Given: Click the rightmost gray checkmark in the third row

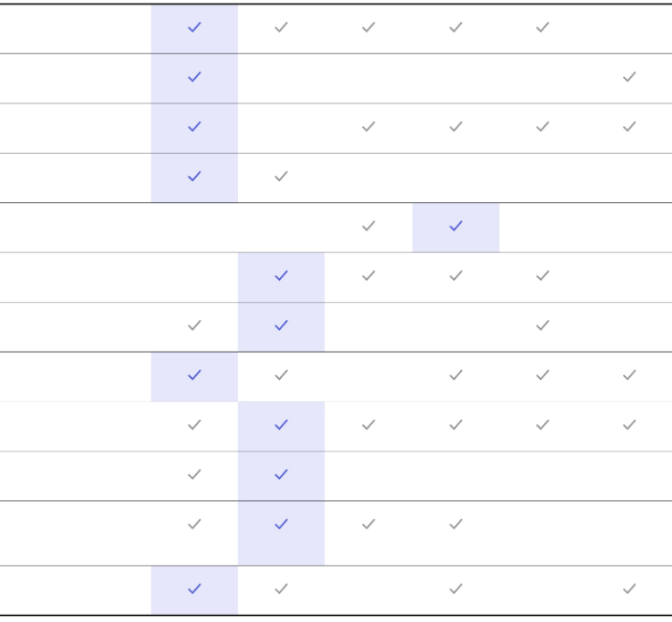Looking at the screenshot, I should pyautogui.click(x=629, y=126).
